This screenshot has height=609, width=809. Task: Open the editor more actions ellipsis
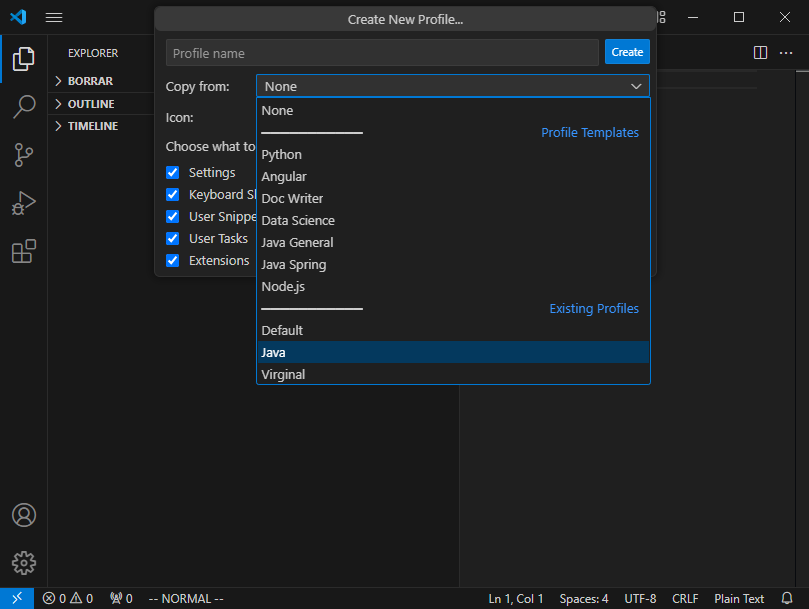[x=786, y=53]
